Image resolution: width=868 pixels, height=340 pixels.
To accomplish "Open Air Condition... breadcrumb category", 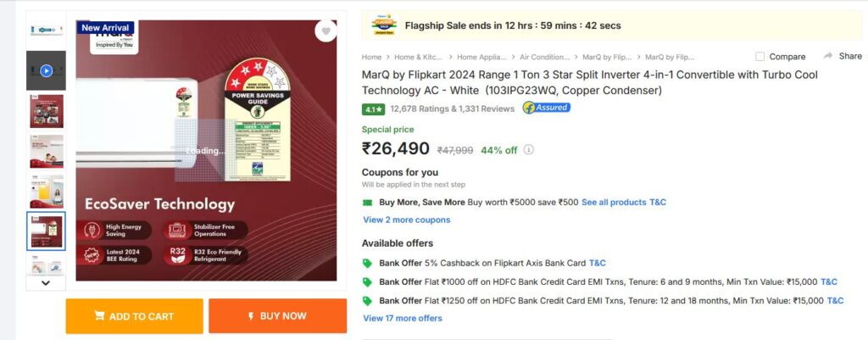I will pyautogui.click(x=544, y=57).
